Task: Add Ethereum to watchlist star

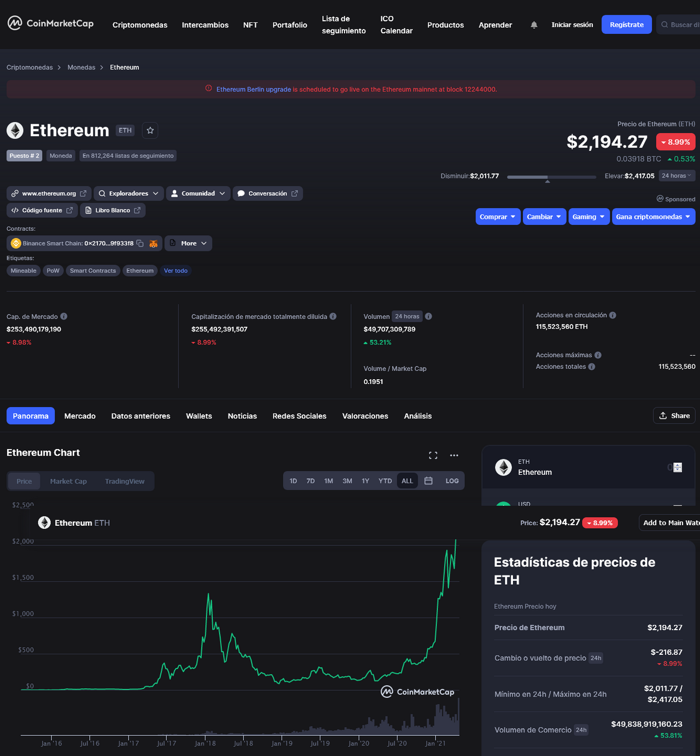Action: tap(150, 130)
